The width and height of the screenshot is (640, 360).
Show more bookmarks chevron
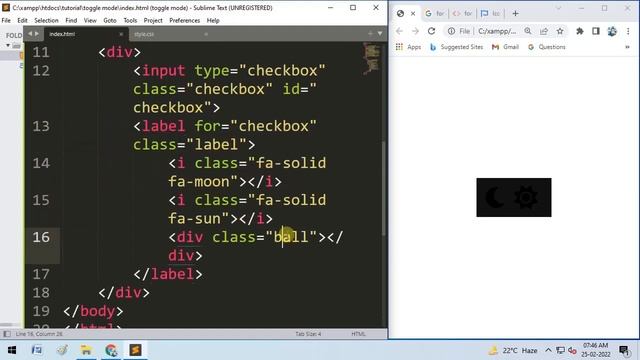point(627,47)
